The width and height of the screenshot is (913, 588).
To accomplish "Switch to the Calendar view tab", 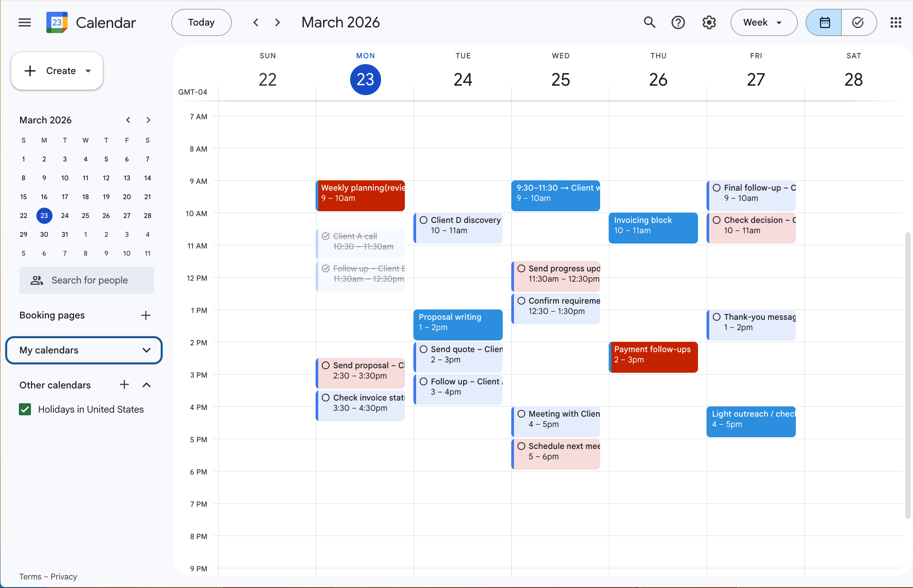I will [x=823, y=22].
